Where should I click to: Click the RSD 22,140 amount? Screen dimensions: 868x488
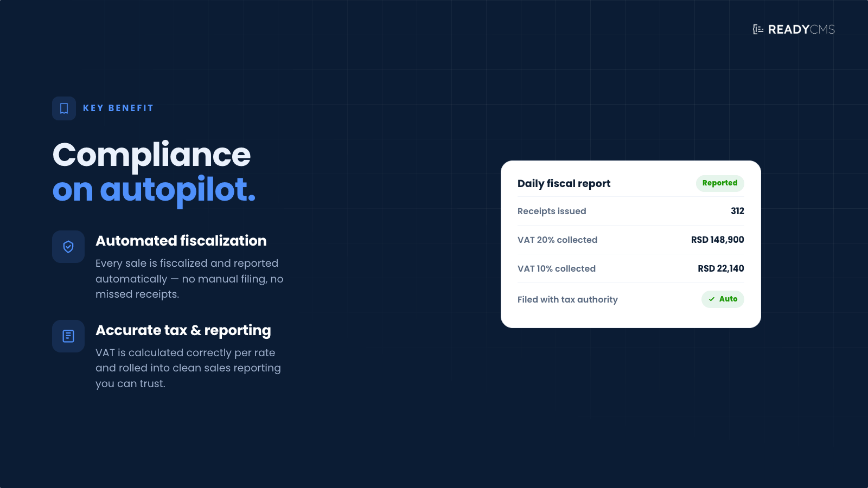(721, 269)
